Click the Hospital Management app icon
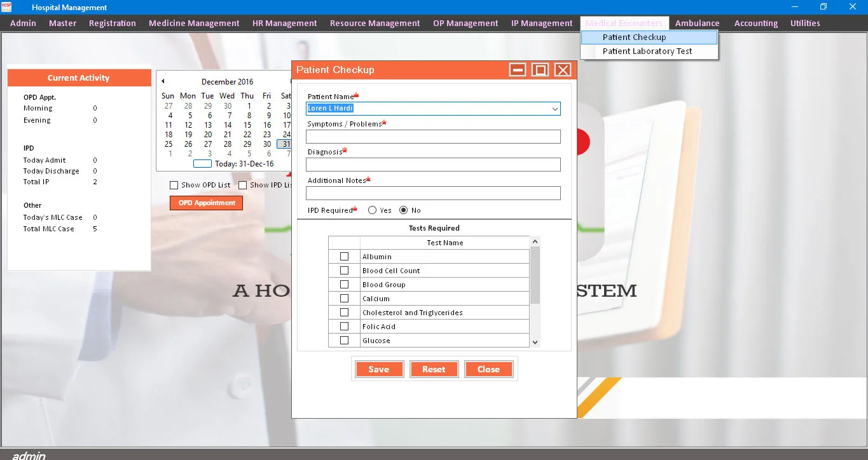 click(6, 7)
